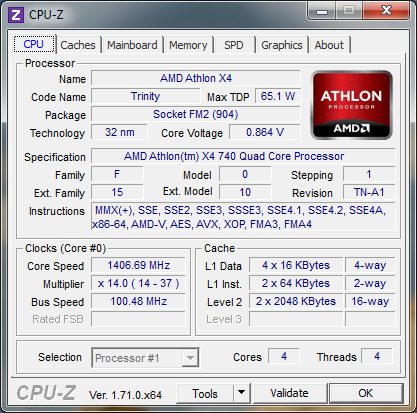Viewport: 417px width, 413px height.
Task: Select the Memory tab
Action: (x=188, y=45)
